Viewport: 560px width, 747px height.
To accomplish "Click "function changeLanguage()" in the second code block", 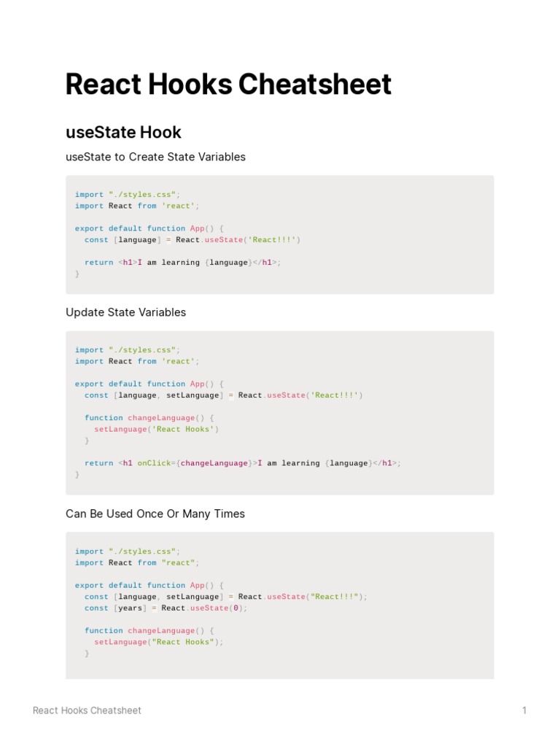I will [x=149, y=418].
